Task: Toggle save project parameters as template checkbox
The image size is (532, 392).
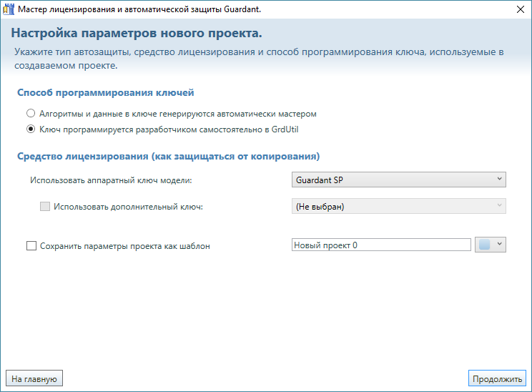Action: coord(31,245)
